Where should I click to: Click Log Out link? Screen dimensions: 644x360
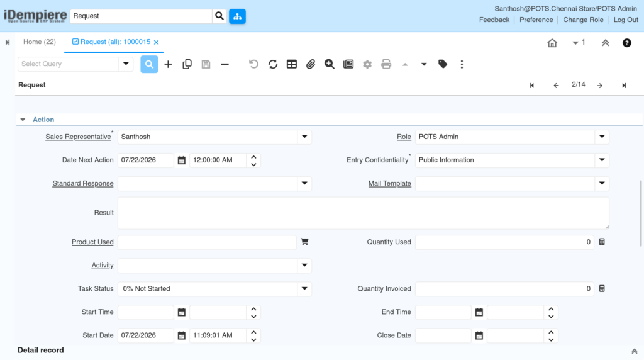coord(626,20)
